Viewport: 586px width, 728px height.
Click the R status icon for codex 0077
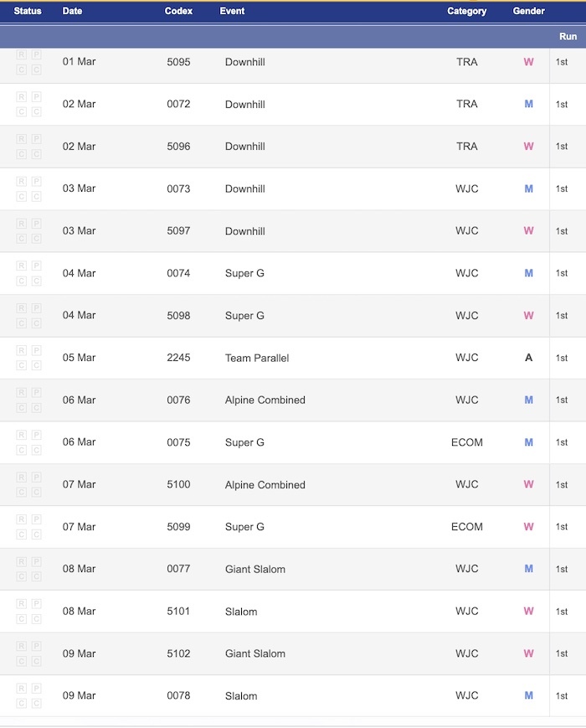pyautogui.click(x=21, y=561)
